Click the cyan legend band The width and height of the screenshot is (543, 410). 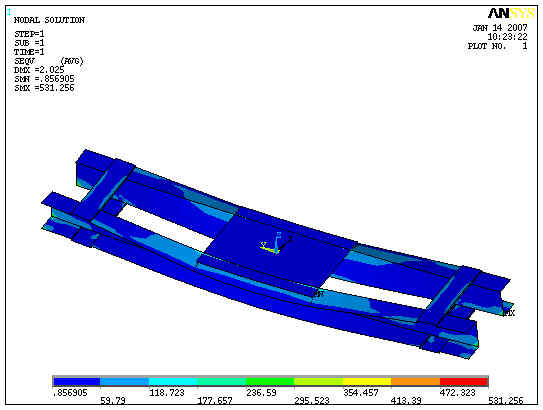173,382
